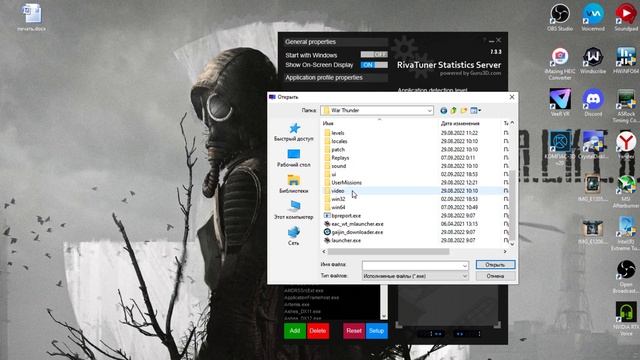The image size is (640, 360).
Task: Select the levels folder
Action: (338, 133)
